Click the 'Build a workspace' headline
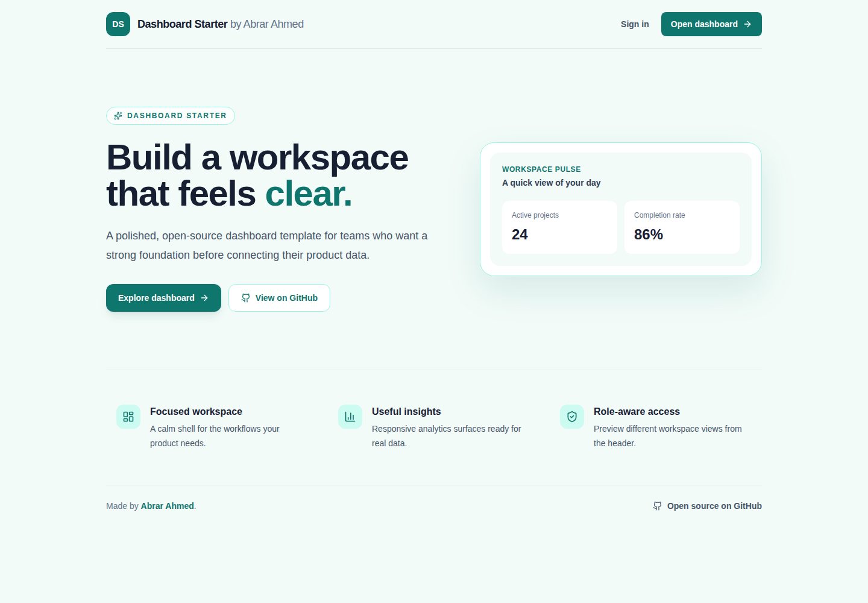This screenshot has height=603, width=868. [257, 157]
